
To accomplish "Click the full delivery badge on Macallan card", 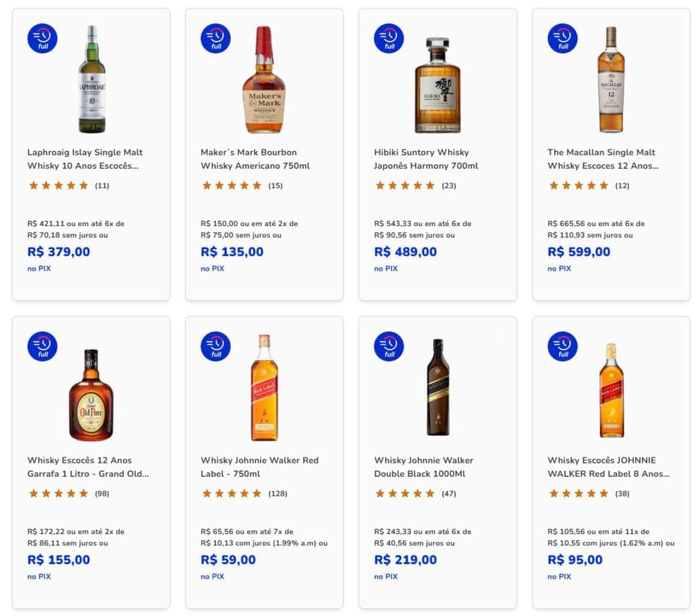I will (562, 38).
